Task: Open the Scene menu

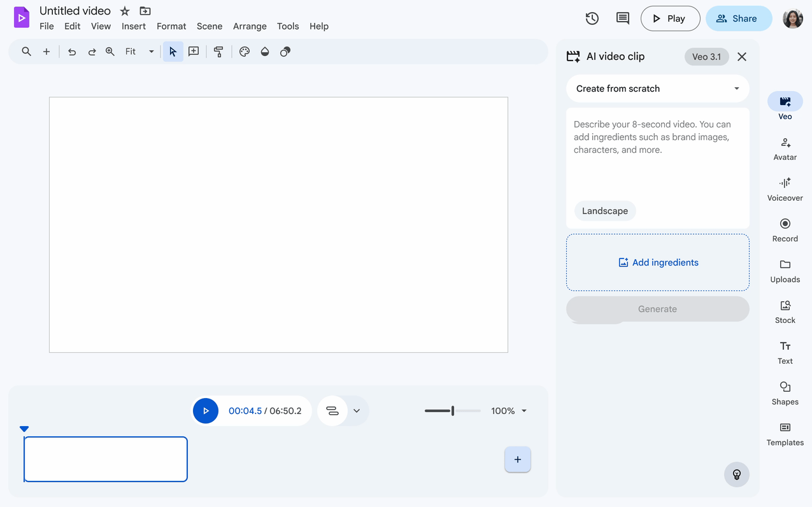Action: (x=210, y=26)
